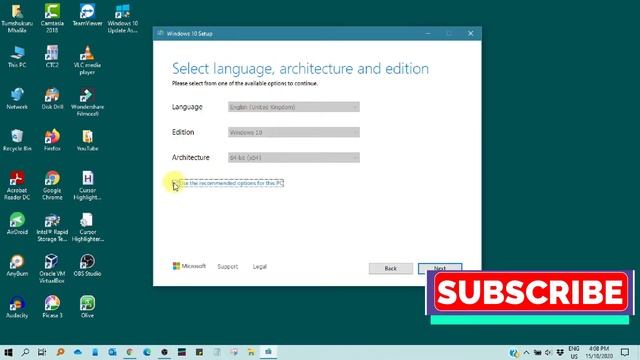Select the Disk Drill shortcut
Screen dimensions: 640x360
pyautogui.click(x=52, y=98)
